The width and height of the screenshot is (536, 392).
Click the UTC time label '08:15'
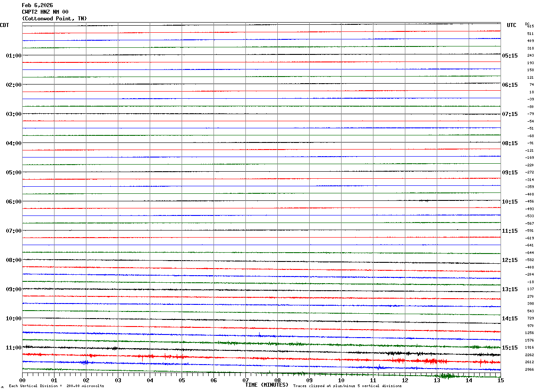(510, 143)
